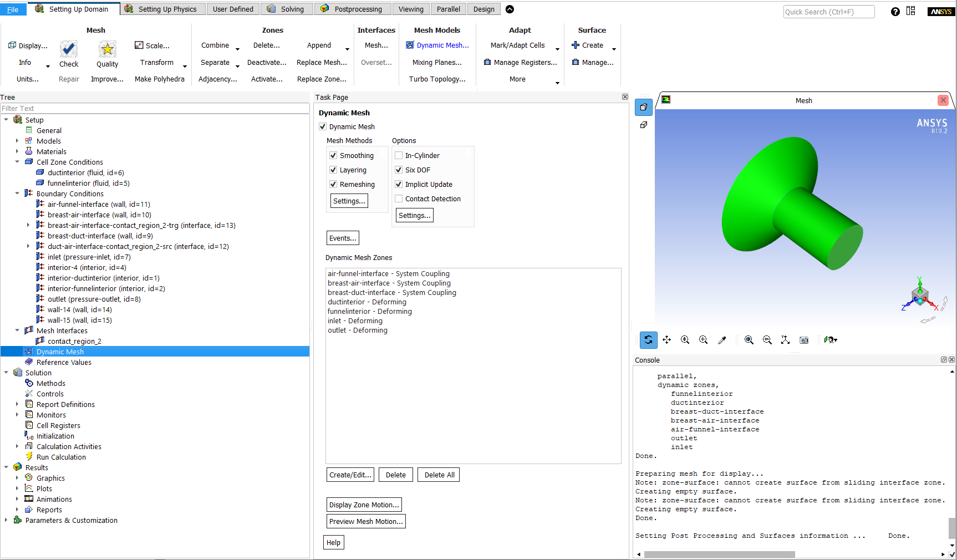Expand the Report Definitions node
Viewport: 957px width, 560px height.
click(x=17, y=404)
